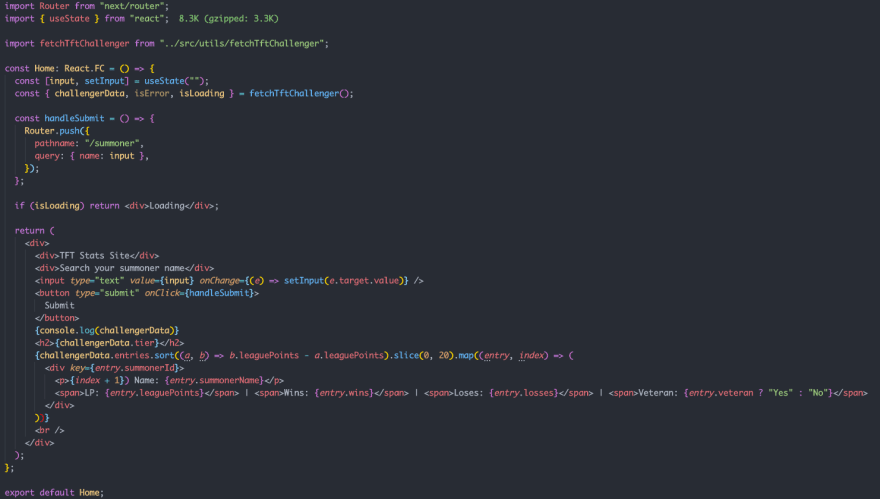The width and height of the screenshot is (880, 499).
Task: Click b.leaguePoints in the sort comparator
Action: pos(264,355)
